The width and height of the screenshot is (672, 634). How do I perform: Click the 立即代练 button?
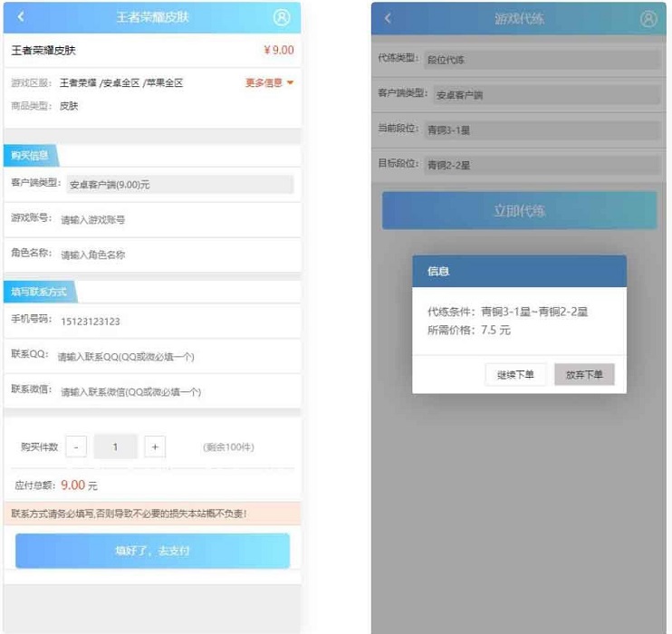click(520, 210)
